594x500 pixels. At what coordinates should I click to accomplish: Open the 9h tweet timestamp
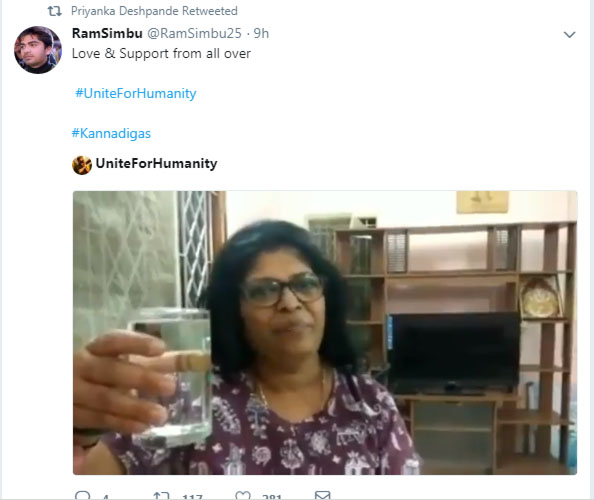[261, 33]
